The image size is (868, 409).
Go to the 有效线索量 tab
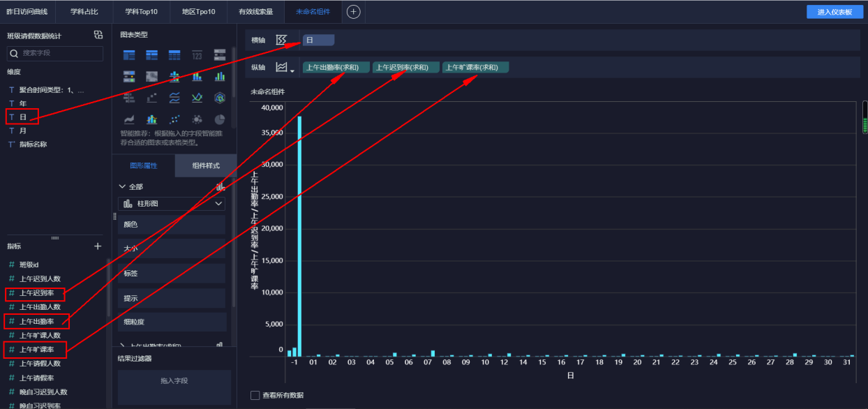pyautogui.click(x=255, y=12)
